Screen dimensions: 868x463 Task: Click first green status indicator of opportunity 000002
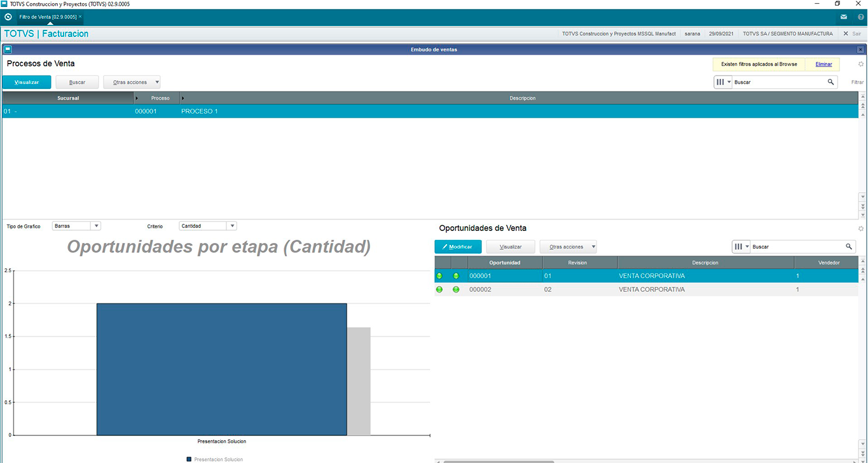[439, 289]
